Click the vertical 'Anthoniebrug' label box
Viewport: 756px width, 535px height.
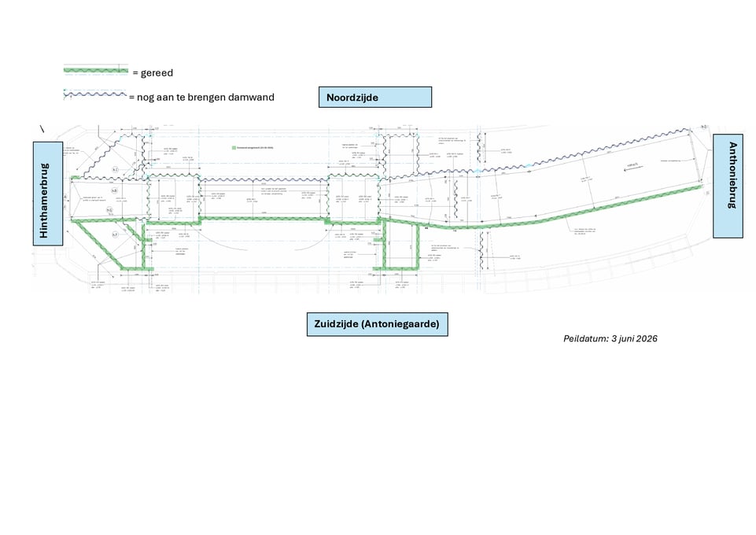[x=728, y=186]
